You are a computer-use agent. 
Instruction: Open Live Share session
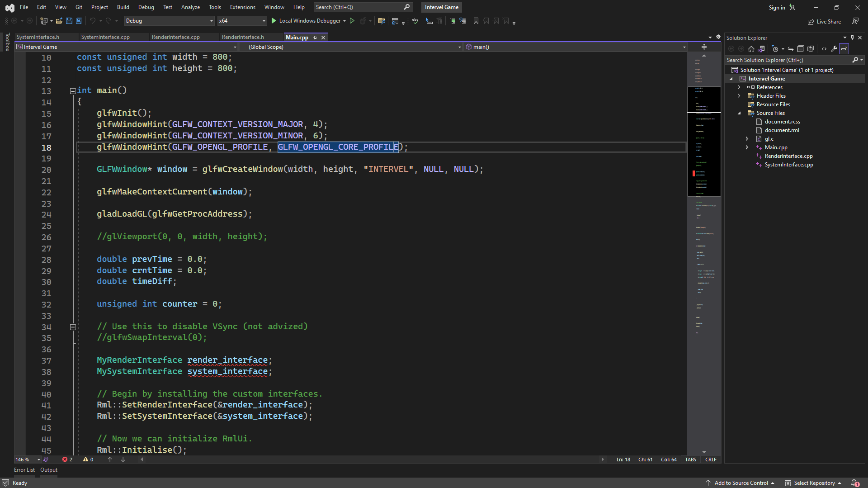[x=824, y=21]
